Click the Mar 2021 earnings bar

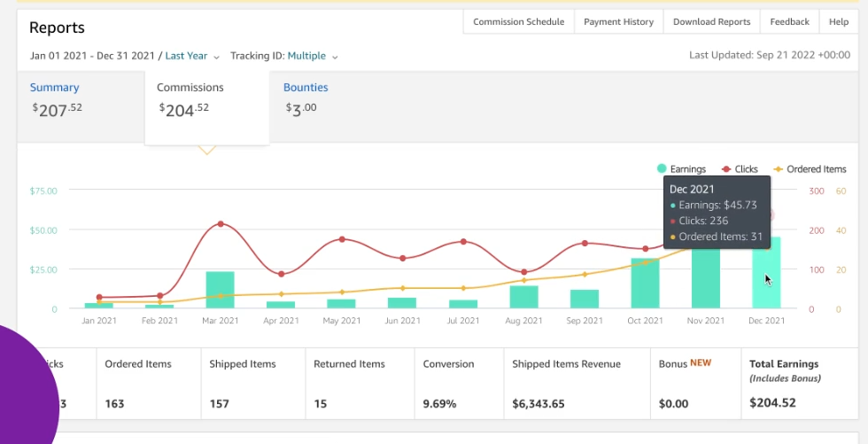tap(221, 290)
